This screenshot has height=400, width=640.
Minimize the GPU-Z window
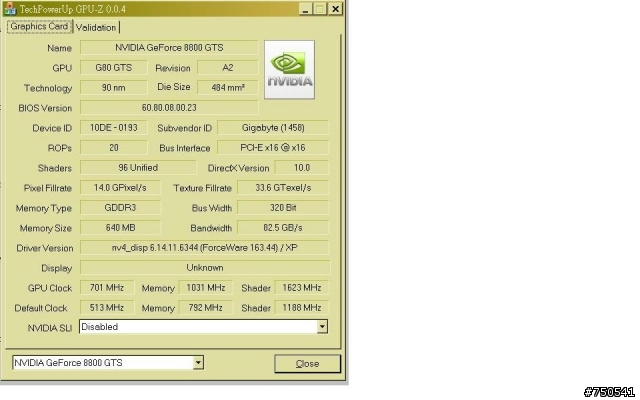coord(305,9)
